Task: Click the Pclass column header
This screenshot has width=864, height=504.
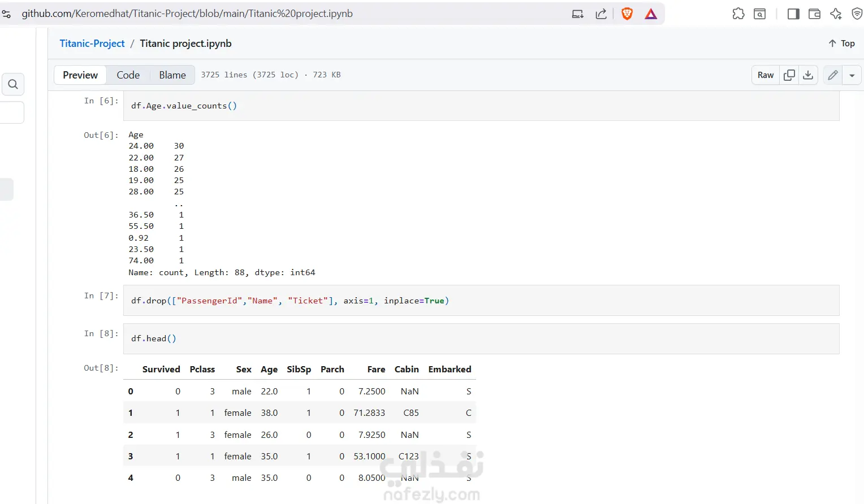Action: point(202,370)
